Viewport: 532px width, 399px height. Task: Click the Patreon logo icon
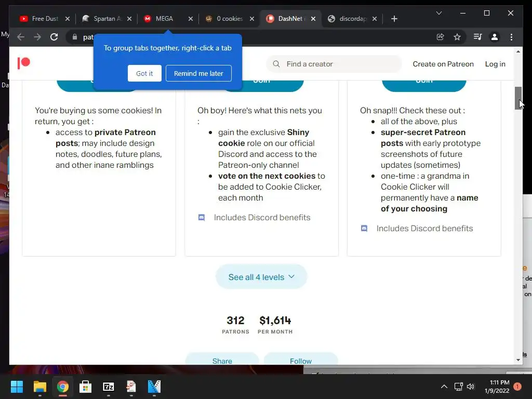click(x=24, y=63)
